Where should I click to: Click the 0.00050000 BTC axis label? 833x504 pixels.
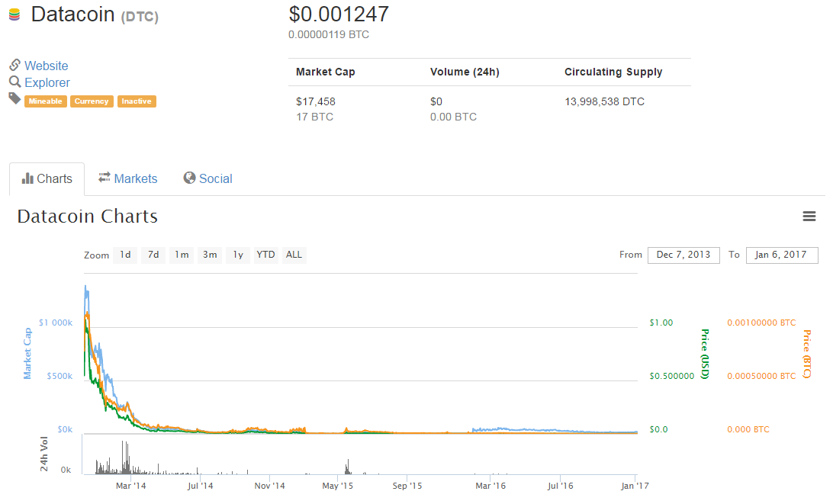coord(762,376)
